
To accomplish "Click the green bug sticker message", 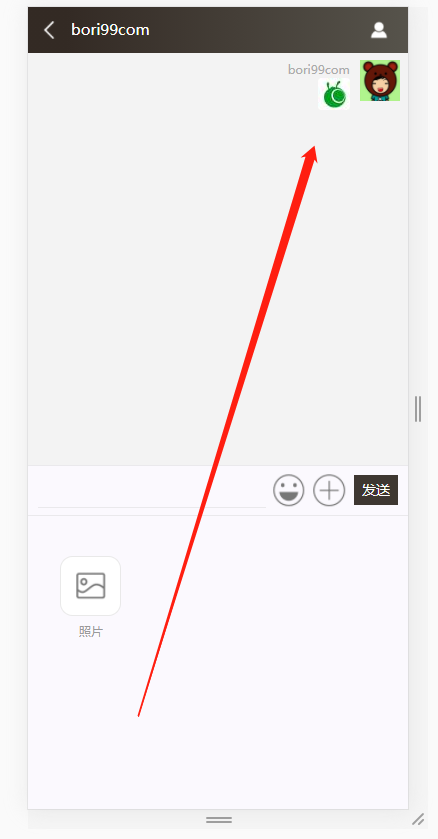I will point(334,94).
